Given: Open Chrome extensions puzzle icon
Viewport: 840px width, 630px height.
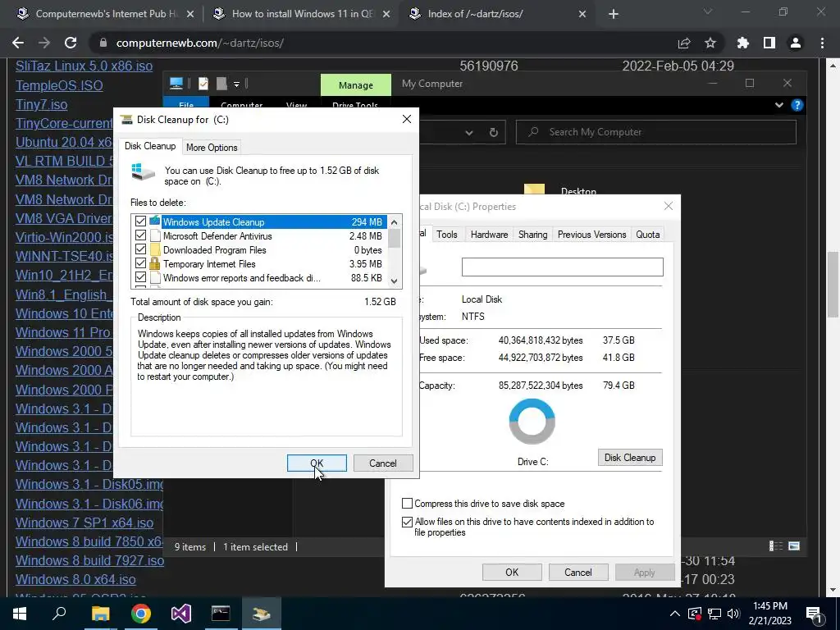Looking at the screenshot, I should 743,43.
